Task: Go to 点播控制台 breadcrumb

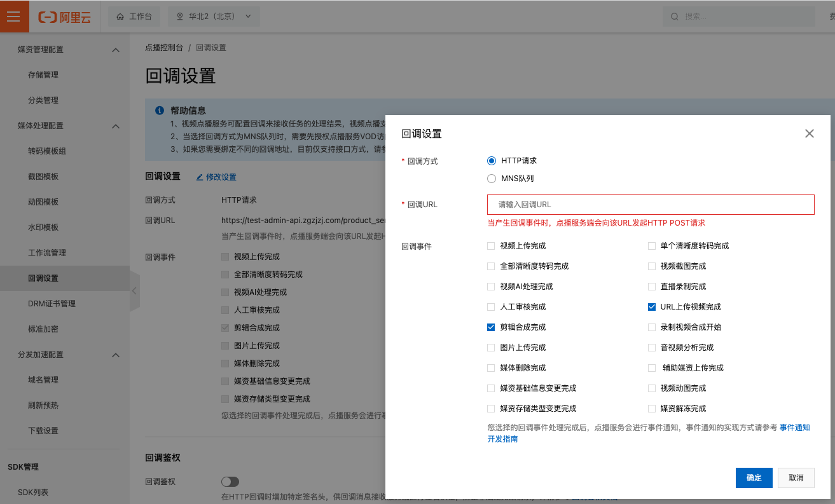Action: coord(164,48)
